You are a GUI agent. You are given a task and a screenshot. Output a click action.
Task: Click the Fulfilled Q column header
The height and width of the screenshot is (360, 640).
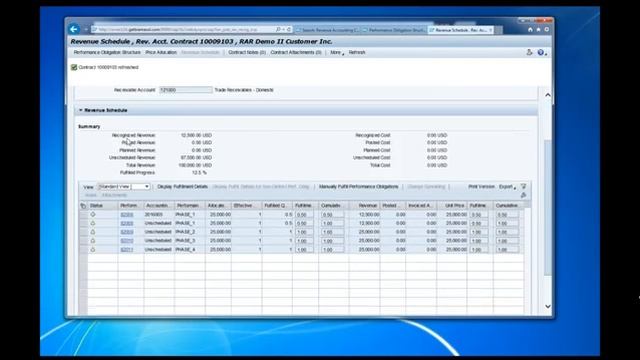[x=277, y=206]
